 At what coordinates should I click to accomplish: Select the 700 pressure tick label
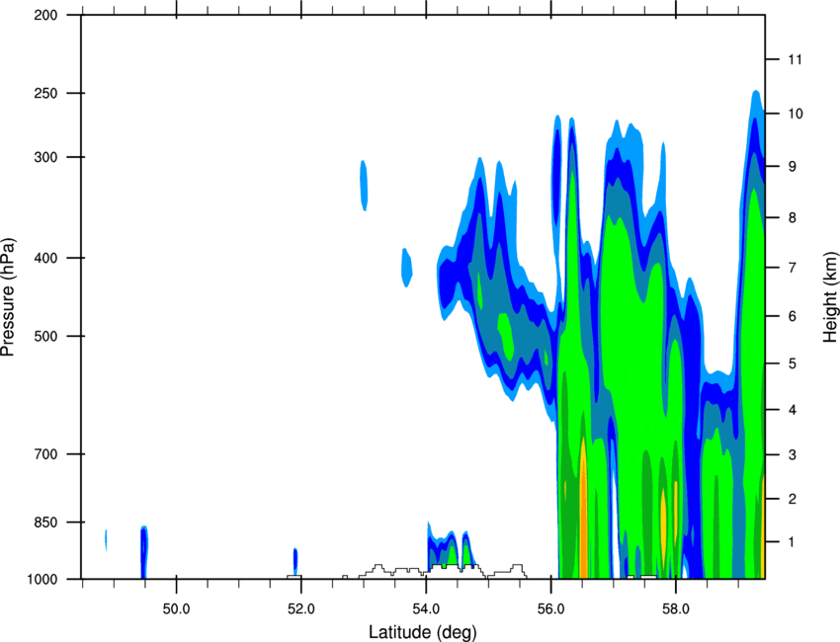click(45, 454)
